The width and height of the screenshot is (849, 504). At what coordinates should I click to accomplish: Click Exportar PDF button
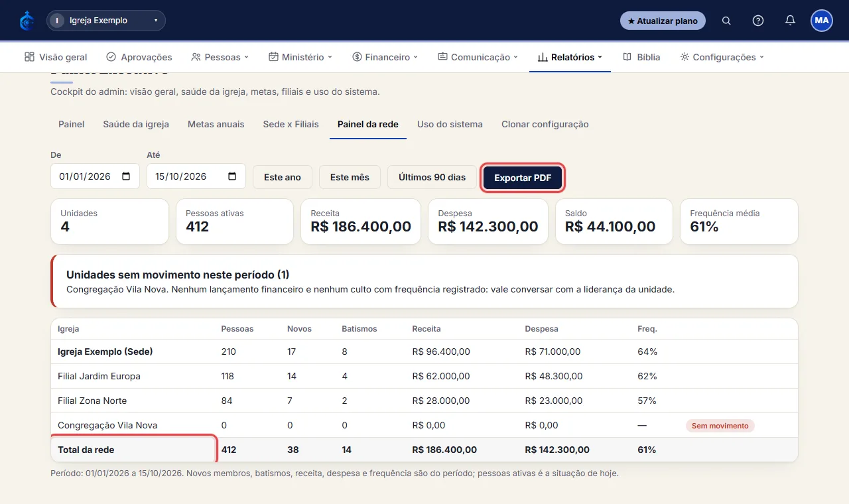[523, 178]
